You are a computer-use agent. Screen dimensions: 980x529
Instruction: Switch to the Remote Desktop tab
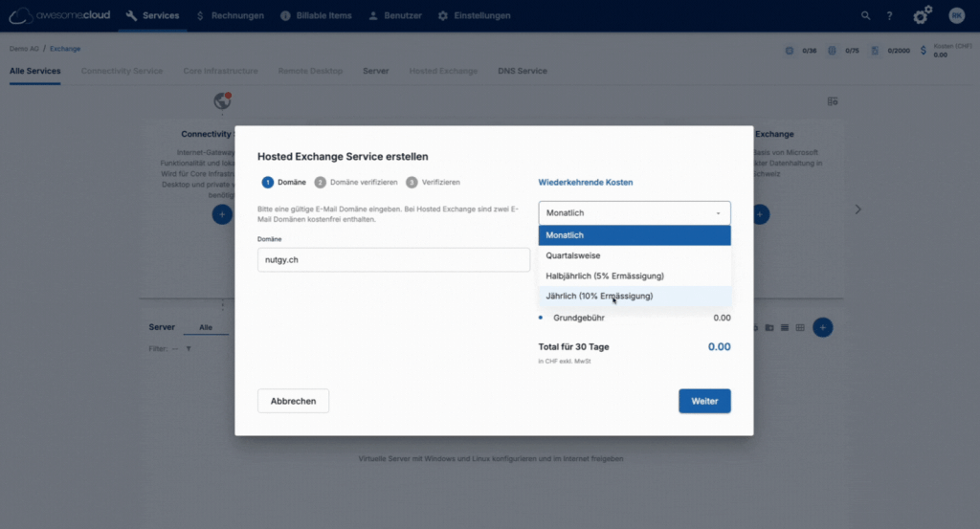coord(311,71)
